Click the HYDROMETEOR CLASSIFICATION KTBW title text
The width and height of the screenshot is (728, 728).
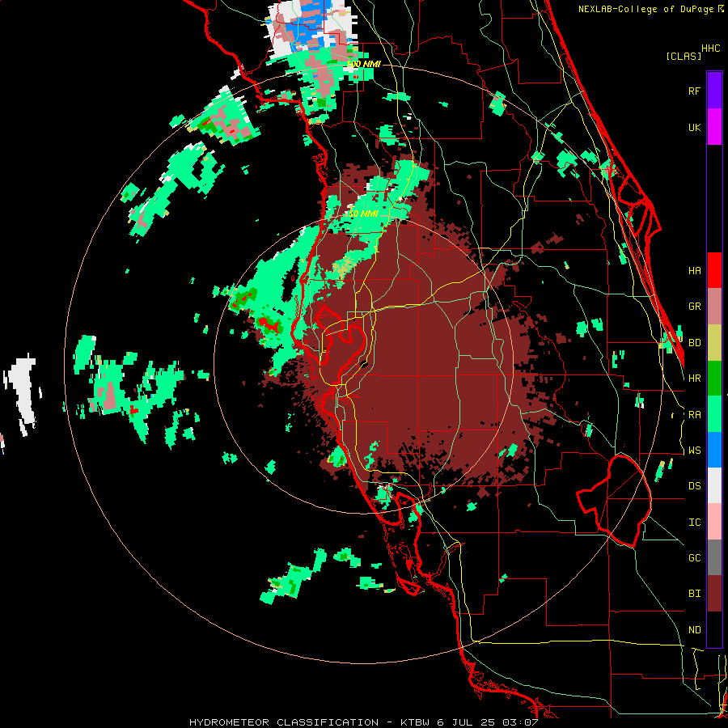click(363, 722)
